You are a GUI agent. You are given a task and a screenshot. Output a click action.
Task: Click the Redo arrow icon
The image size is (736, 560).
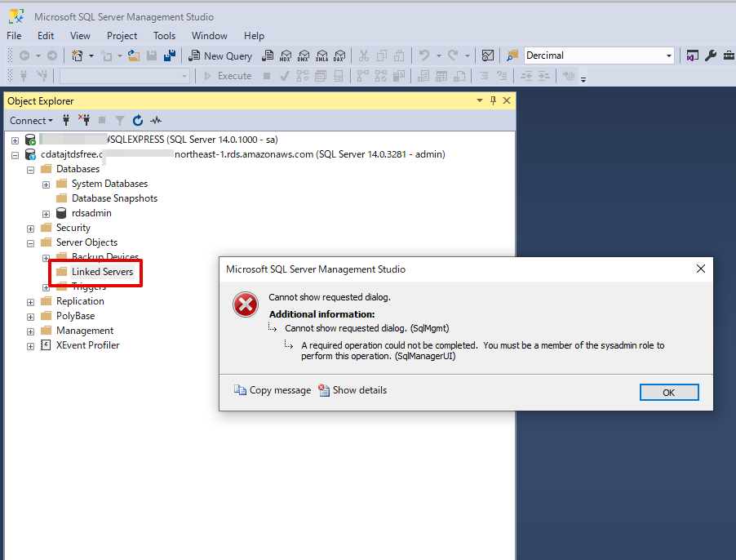pos(453,56)
